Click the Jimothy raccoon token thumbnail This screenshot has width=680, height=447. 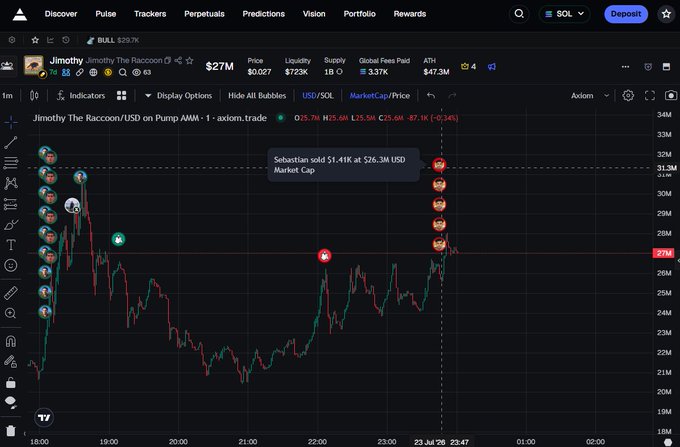tap(33, 65)
